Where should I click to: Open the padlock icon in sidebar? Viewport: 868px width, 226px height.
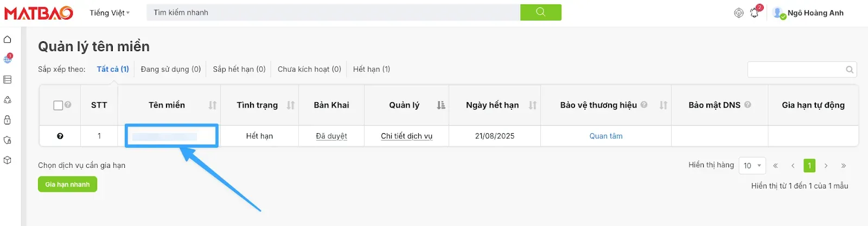tap(8, 120)
